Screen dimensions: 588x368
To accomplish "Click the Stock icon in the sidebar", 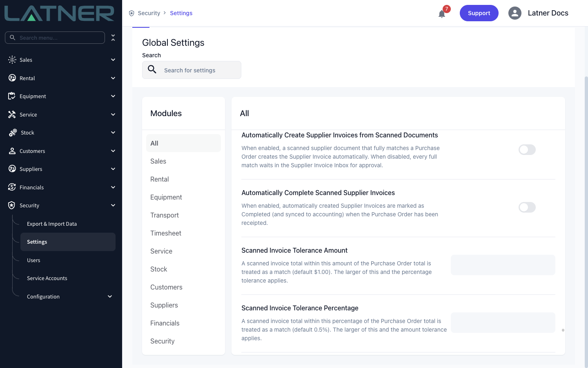I will [13, 132].
